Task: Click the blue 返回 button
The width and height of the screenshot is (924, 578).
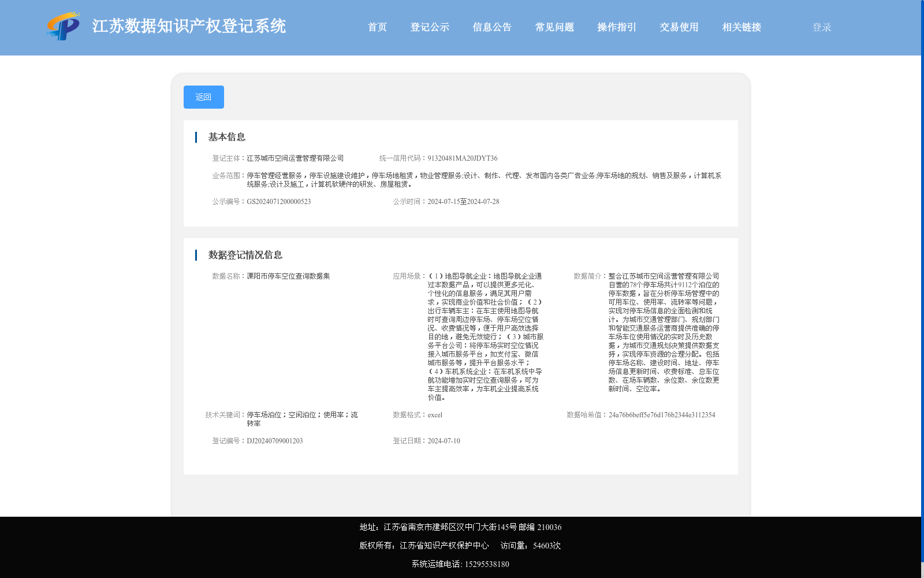Action: pos(204,97)
